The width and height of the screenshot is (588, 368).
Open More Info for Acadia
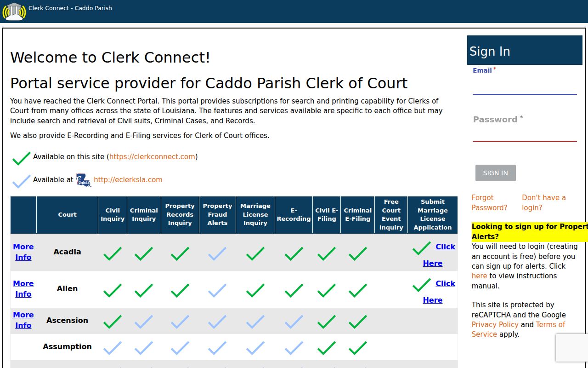(x=23, y=252)
